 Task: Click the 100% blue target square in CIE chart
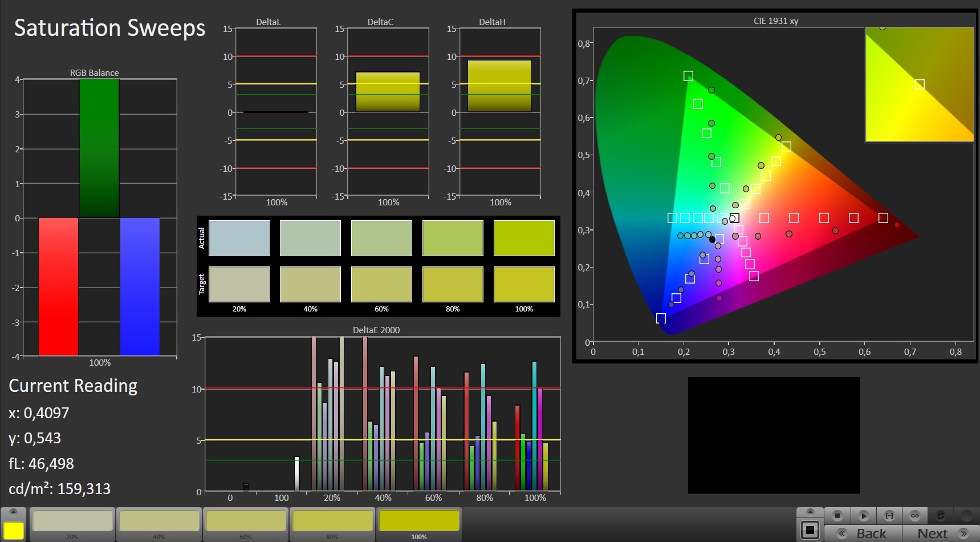pos(661,318)
